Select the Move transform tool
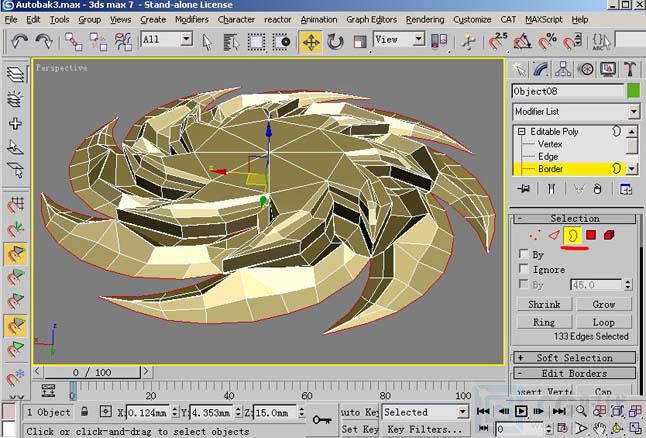Screen dimensions: 646x438 click(310, 41)
